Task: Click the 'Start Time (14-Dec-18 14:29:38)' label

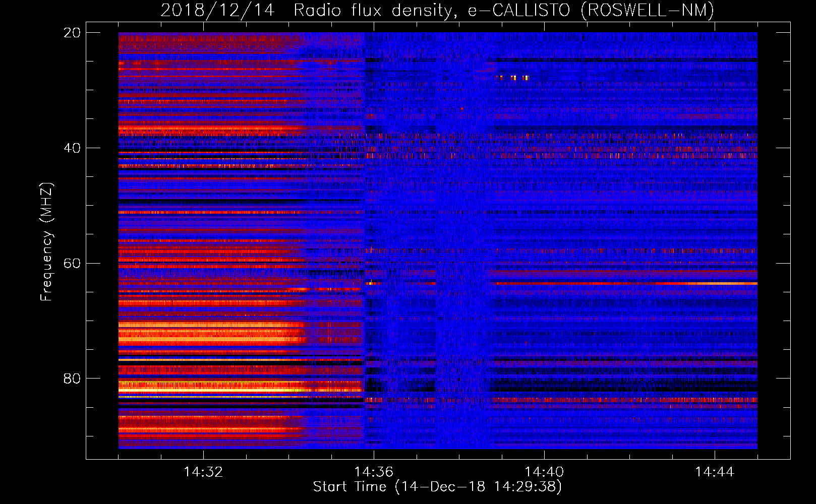Action: pyautogui.click(x=437, y=487)
